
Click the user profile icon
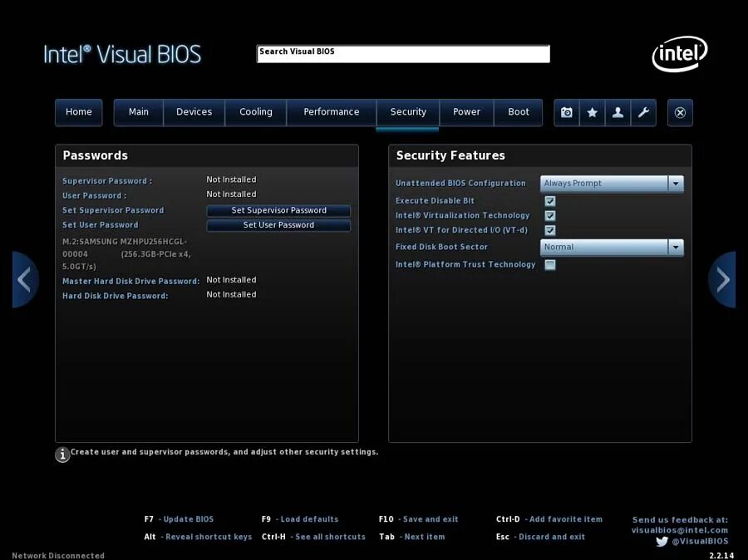[618, 112]
